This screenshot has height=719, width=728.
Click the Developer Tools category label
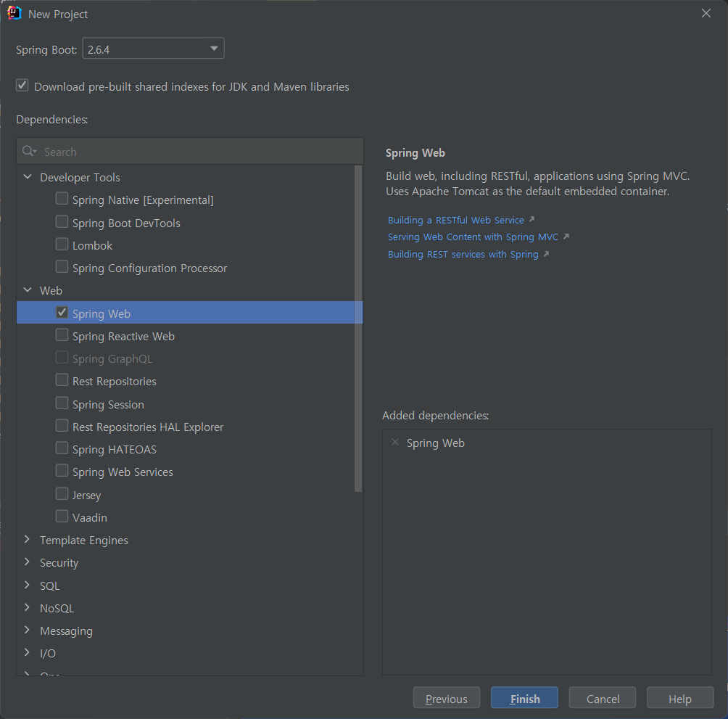[80, 178]
